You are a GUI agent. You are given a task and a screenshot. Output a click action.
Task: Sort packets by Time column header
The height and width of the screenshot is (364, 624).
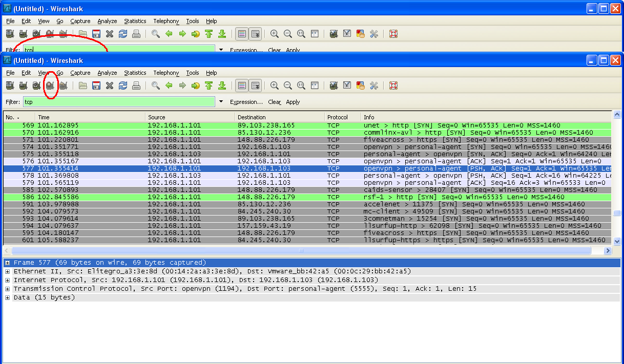[x=90, y=117]
